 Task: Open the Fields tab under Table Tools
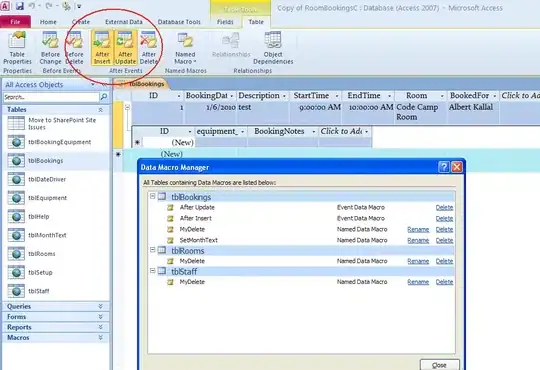click(225, 22)
